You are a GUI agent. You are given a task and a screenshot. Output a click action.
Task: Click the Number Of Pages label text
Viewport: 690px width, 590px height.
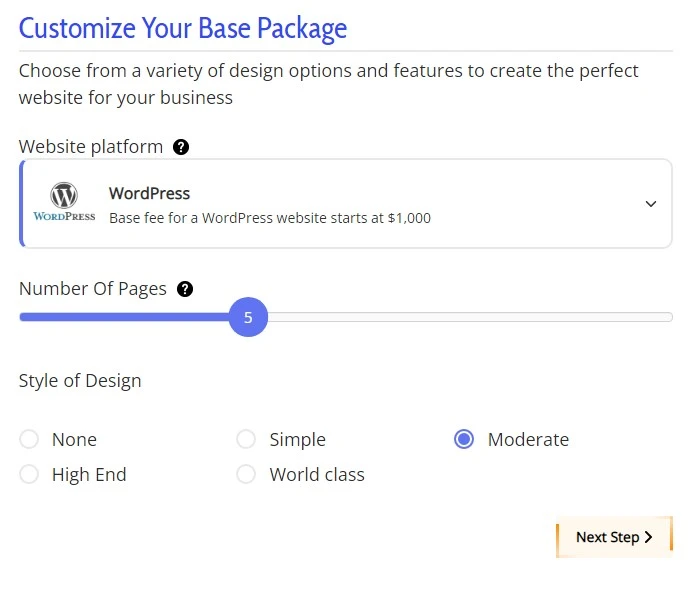tap(93, 289)
